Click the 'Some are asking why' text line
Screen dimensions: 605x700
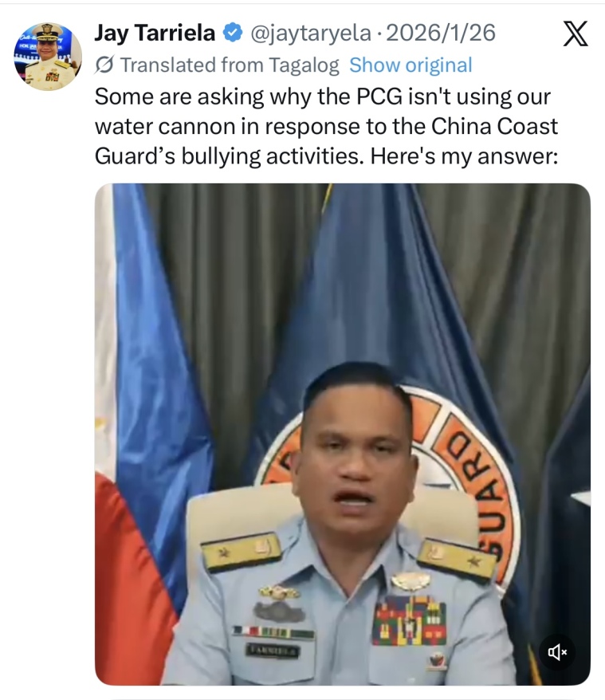tap(322, 96)
